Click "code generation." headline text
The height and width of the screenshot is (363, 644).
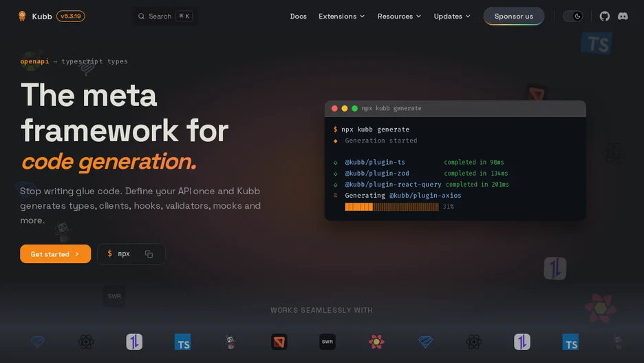(x=109, y=162)
